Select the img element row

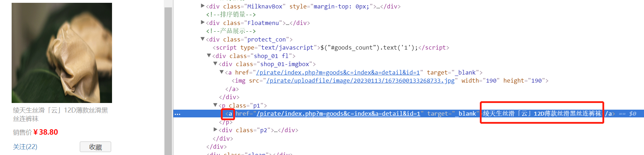click(x=390, y=80)
